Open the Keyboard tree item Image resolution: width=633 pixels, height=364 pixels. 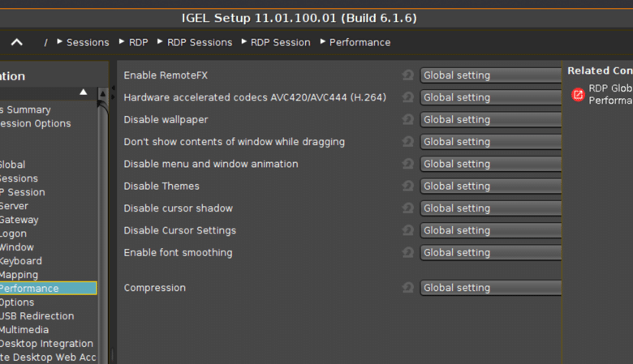point(20,261)
